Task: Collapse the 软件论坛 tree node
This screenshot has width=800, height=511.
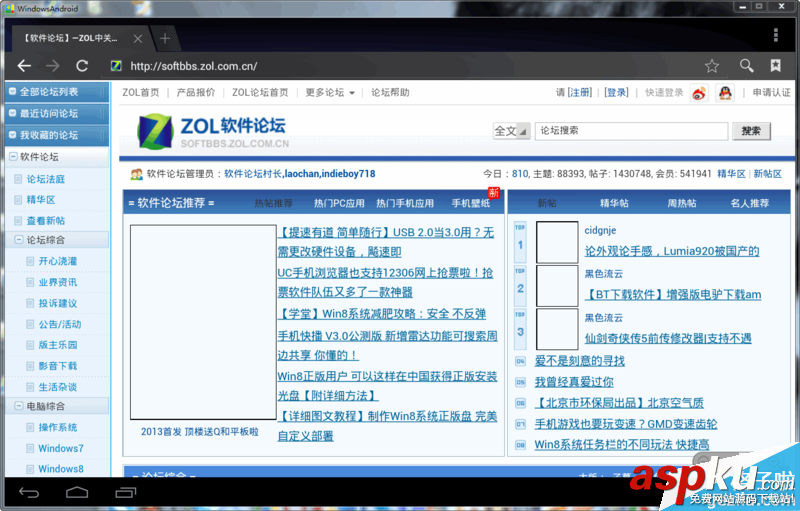Action: (x=13, y=157)
